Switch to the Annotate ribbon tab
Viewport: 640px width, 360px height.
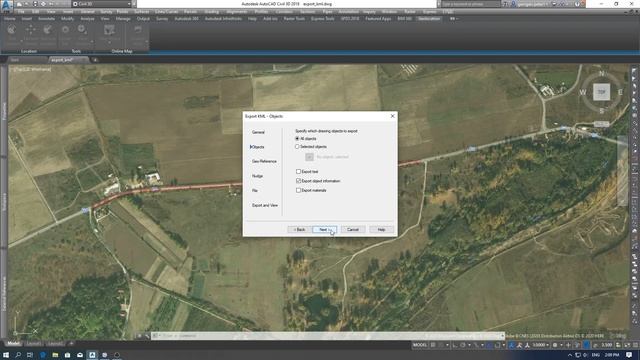coord(47,19)
